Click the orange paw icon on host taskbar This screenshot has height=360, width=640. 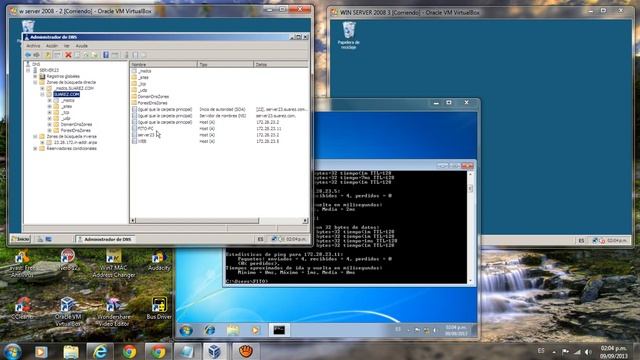tap(246, 351)
